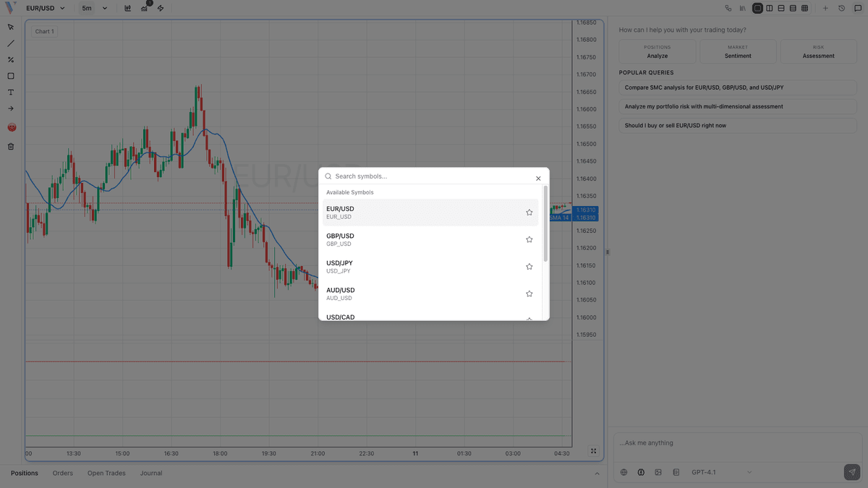This screenshot has width=868, height=488.
Task: Open chat history with the clock icon
Action: (x=841, y=8)
